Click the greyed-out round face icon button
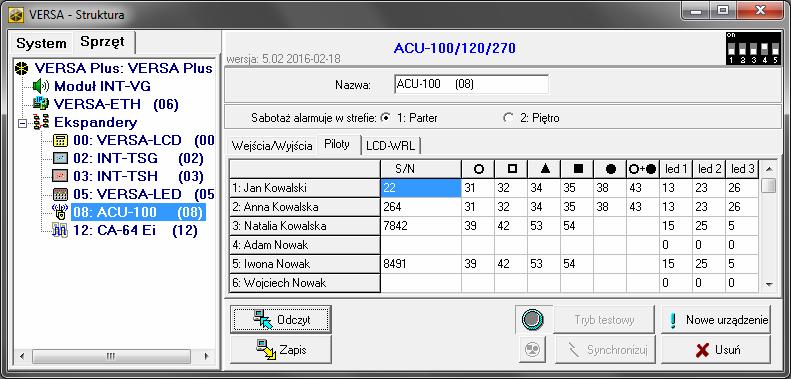This screenshot has width=791, height=379. pyautogui.click(x=532, y=349)
